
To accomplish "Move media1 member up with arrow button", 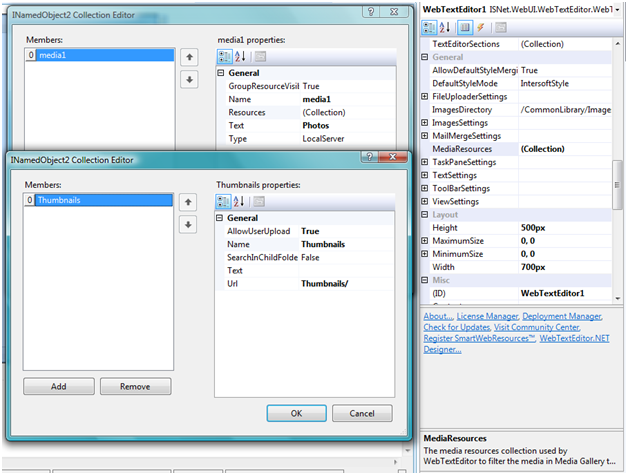I will (x=188, y=57).
